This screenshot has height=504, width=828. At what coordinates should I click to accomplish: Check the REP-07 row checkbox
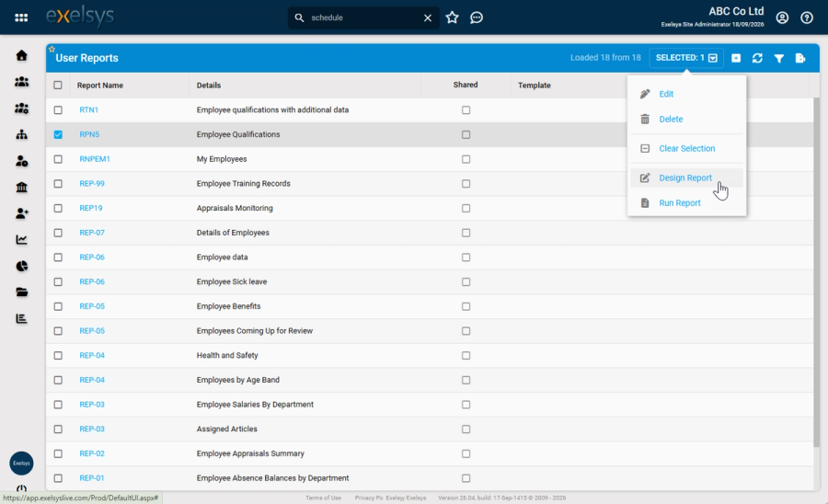point(58,233)
